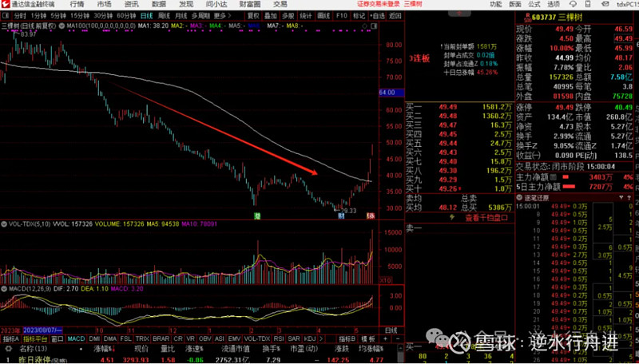Open the 市场 menu
639x364 pixels.
[x=104, y=5]
